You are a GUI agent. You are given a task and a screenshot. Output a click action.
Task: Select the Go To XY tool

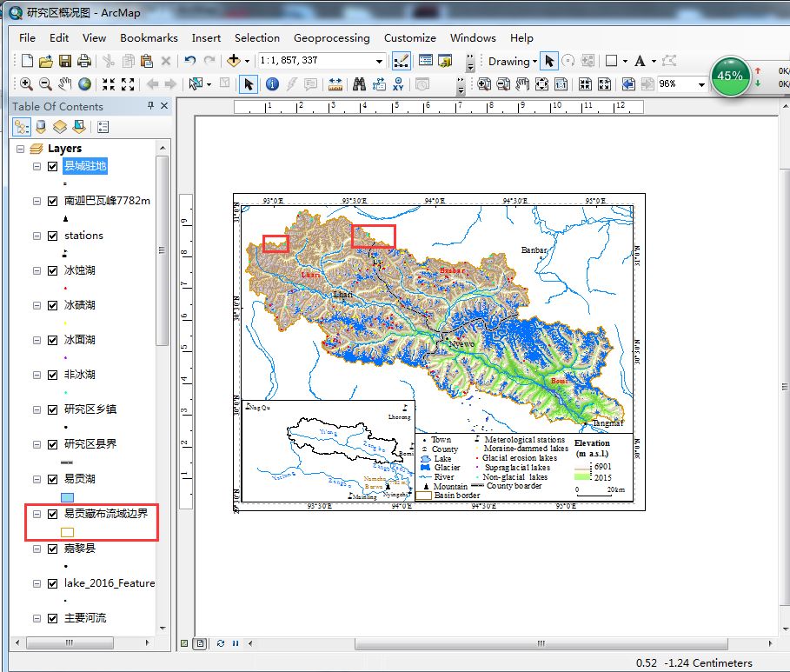[398, 84]
